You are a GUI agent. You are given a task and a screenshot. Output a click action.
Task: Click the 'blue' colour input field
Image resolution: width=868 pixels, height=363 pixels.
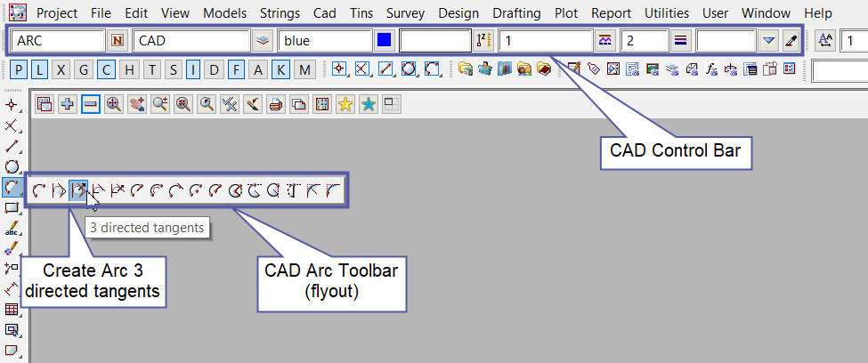(x=325, y=40)
